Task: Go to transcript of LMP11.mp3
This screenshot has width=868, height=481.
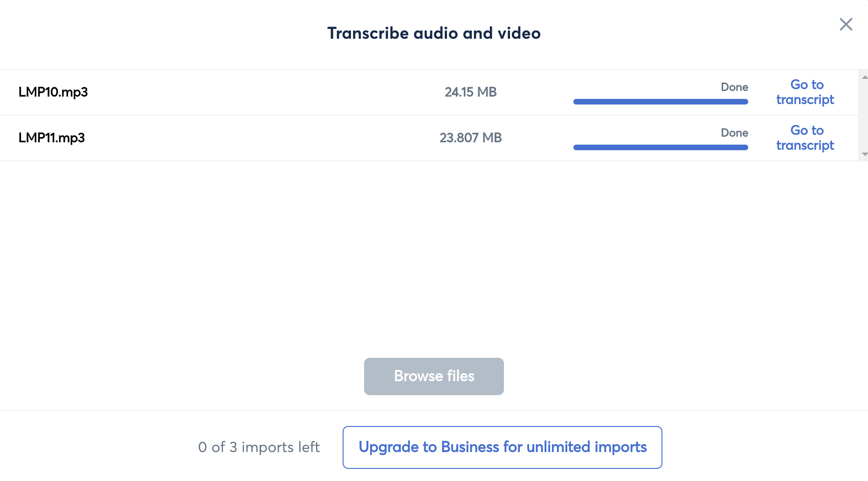Action: (805, 138)
